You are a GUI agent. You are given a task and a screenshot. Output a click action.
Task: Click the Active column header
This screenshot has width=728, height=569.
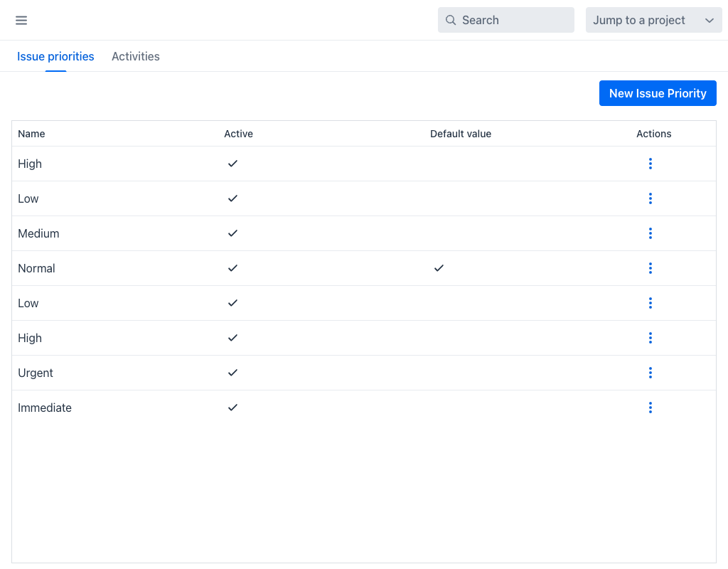coord(239,134)
